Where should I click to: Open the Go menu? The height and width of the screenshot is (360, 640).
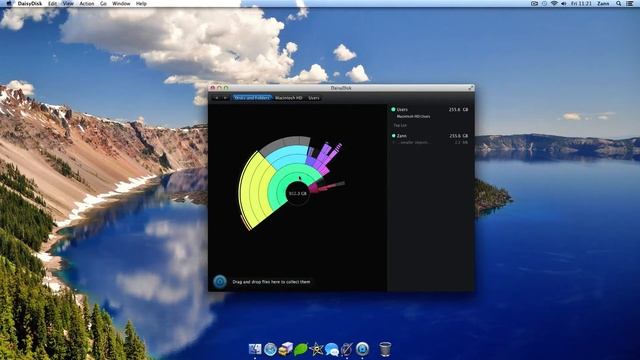[x=103, y=3]
